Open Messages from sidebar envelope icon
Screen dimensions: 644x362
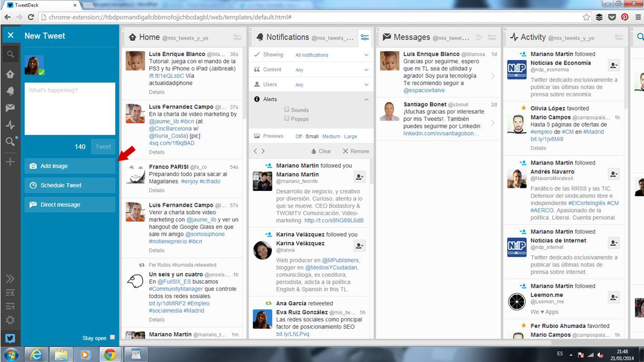coord(10,108)
